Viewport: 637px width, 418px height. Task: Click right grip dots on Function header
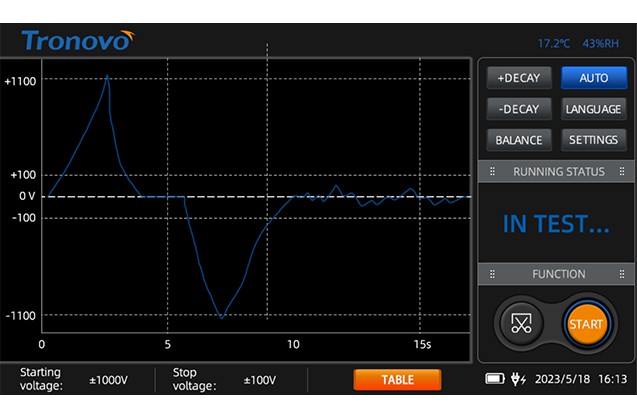coord(622,274)
